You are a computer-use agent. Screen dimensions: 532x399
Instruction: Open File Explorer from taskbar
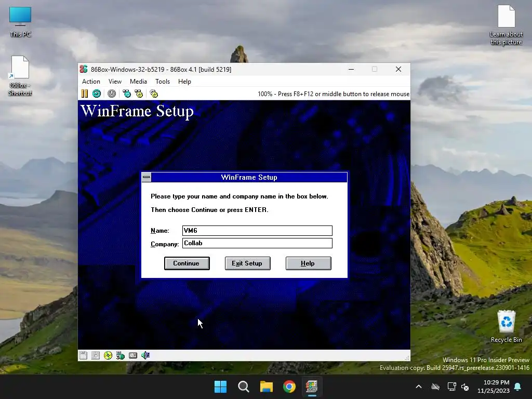tap(267, 387)
